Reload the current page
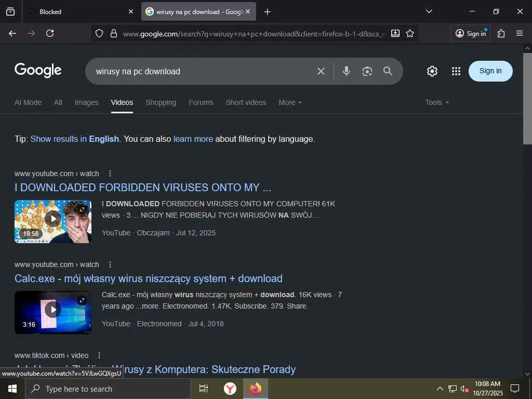The width and height of the screenshot is (532, 399). (x=50, y=33)
